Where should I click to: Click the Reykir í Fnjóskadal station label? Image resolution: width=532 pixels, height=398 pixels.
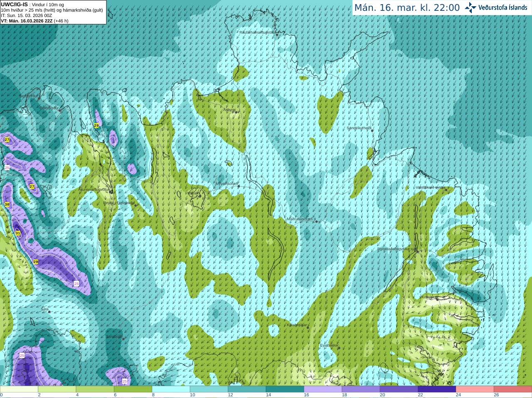pyautogui.click(x=119, y=203)
